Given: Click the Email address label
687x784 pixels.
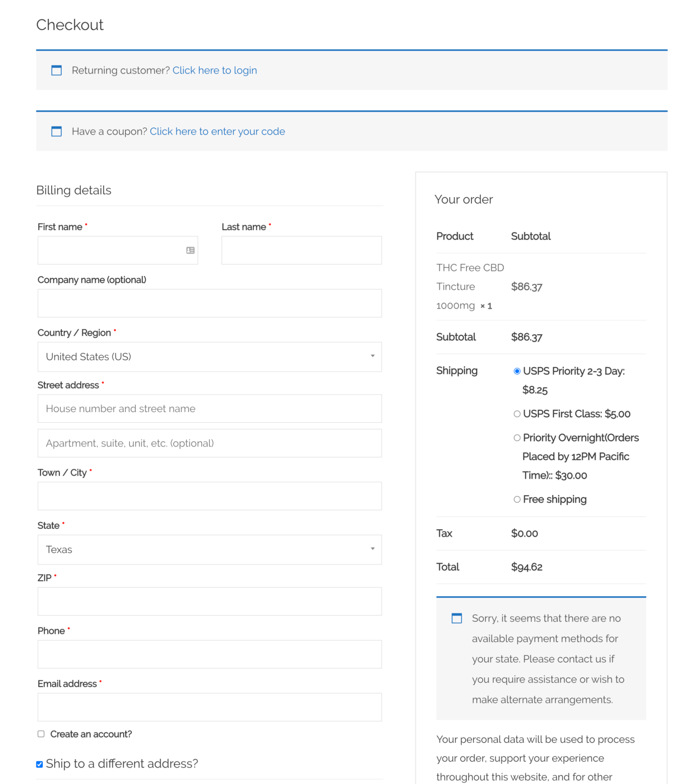Looking at the screenshot, I should click(67, 684).
